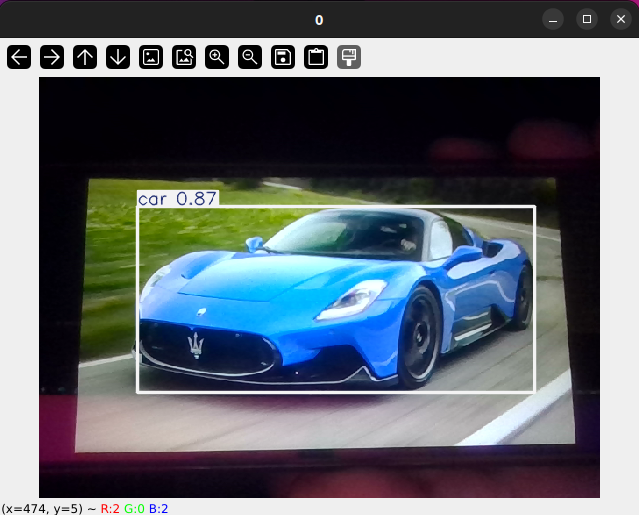Screen dimensions: 639x515
Task: Click the 'car 0.87' detection label
Action: 178,198
